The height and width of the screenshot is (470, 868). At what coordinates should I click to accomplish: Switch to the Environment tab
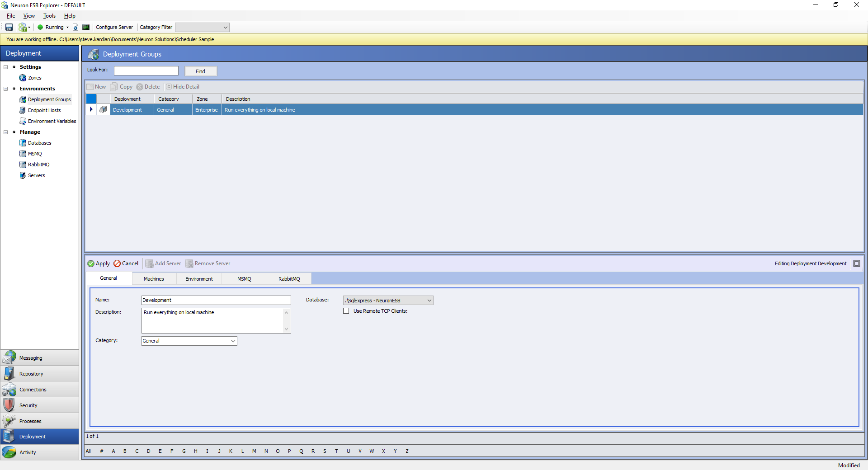click(199, 279)
